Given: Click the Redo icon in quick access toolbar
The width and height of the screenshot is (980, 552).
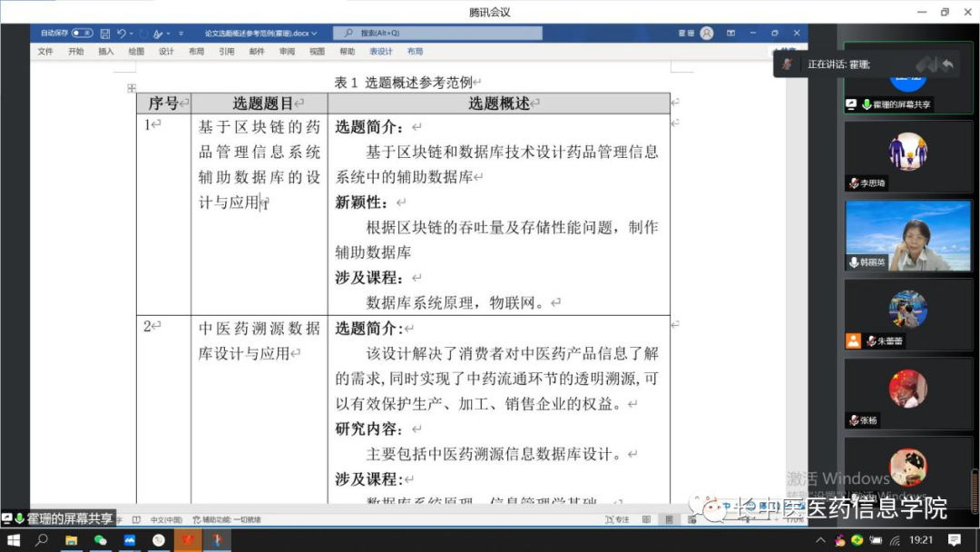Looking at the screenshot, I should (143, 33).
